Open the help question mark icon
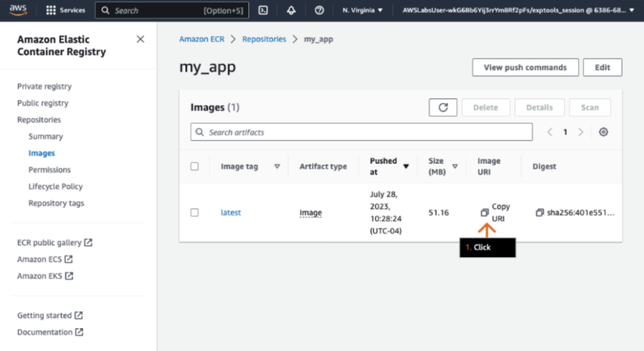The image size is (644, 351). (319, 10)
